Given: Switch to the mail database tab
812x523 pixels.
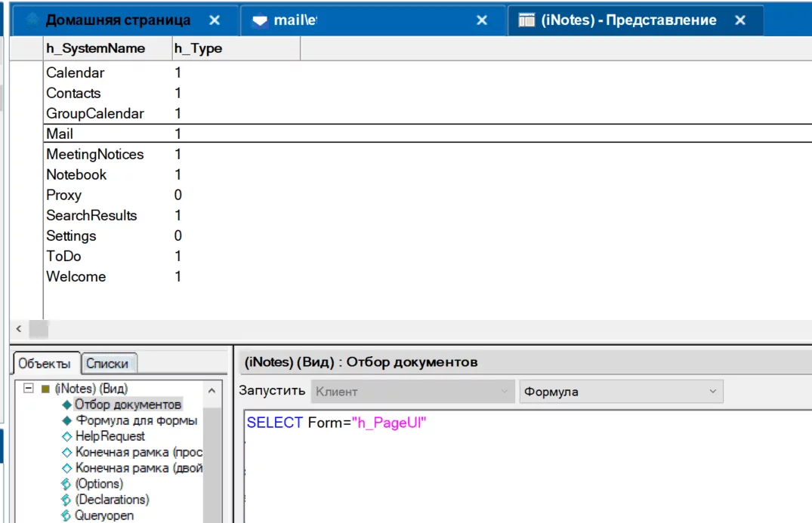Looking at the screenshot, I should [295, 20].
